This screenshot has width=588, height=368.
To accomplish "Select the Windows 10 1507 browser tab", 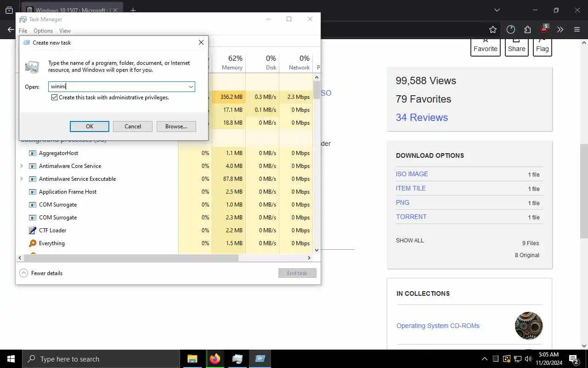I will 72,10.
